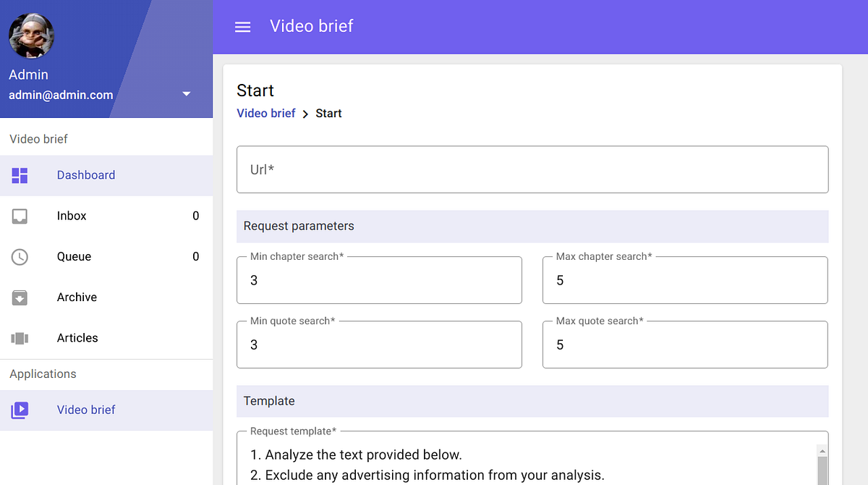Screen dimensions: 868x485
Task: Focus the Url input field
Action: (x=532, y=169)
